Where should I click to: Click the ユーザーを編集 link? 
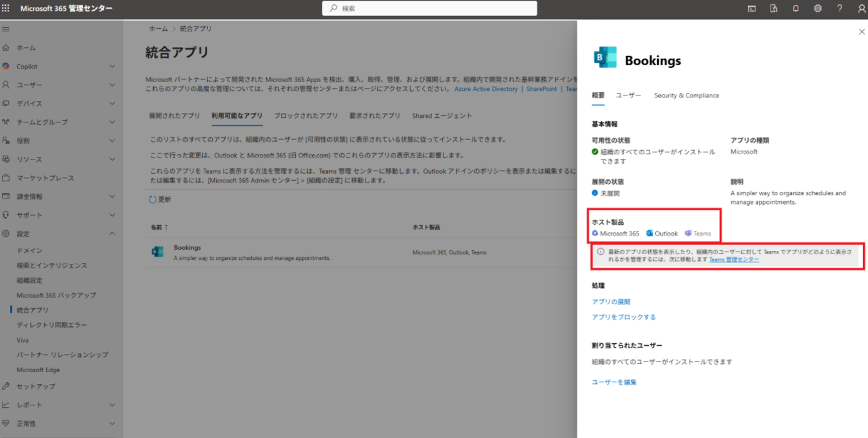614,382
